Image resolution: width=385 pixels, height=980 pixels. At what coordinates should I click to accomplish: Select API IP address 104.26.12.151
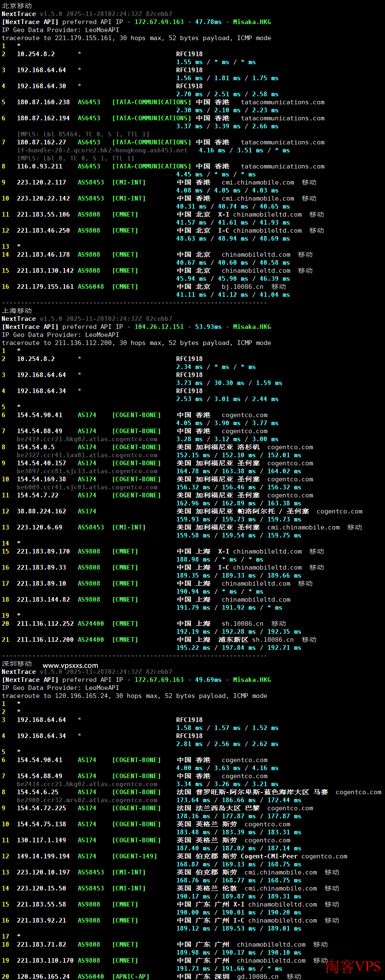pos(159,327)
